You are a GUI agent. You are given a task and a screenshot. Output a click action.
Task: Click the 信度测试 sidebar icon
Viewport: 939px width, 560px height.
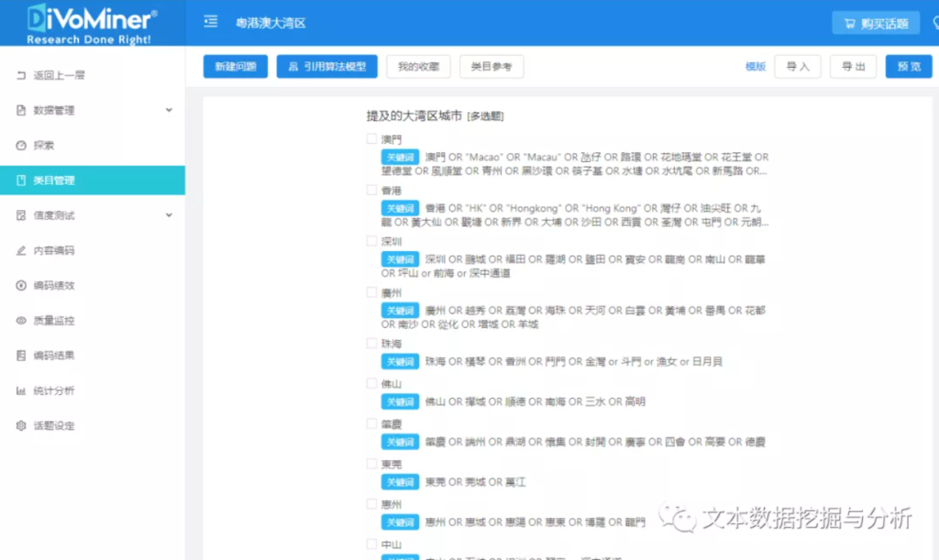[x=21, y=215]
